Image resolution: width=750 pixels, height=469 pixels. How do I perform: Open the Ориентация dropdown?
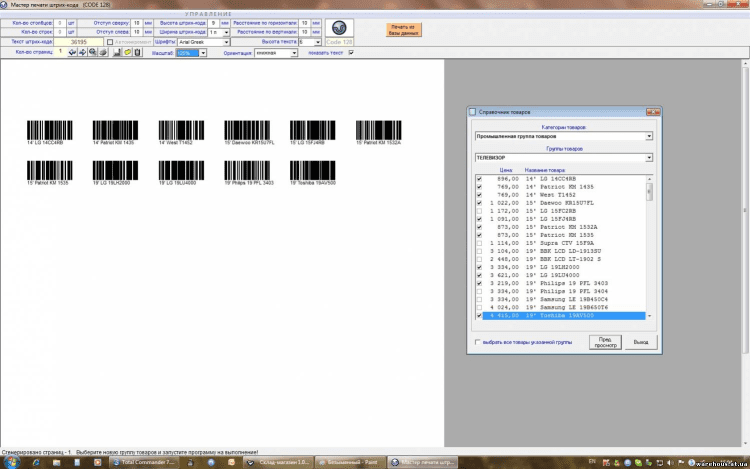point(294,53)
